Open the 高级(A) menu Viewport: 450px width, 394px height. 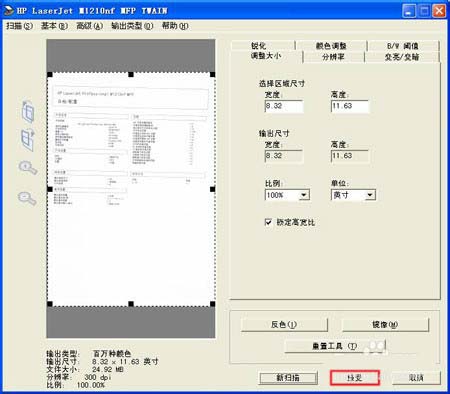89,26
